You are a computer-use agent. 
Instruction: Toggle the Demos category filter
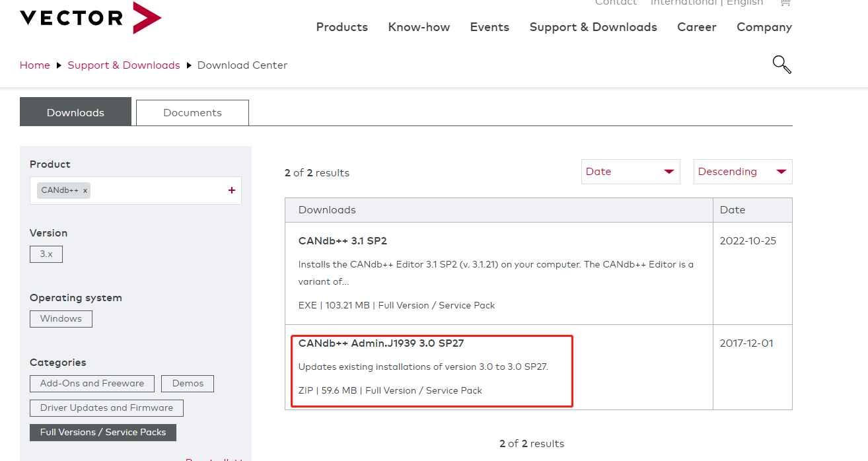click(188, 383)
